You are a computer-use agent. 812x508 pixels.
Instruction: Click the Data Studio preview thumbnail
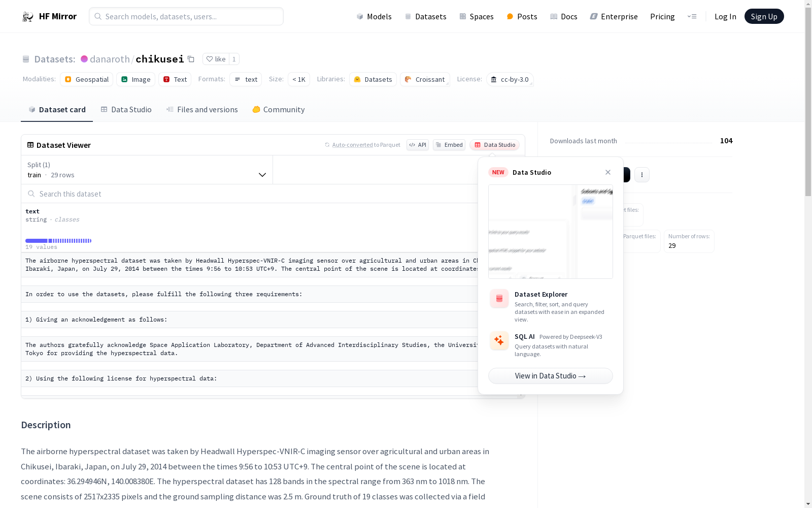coord(551,232)
